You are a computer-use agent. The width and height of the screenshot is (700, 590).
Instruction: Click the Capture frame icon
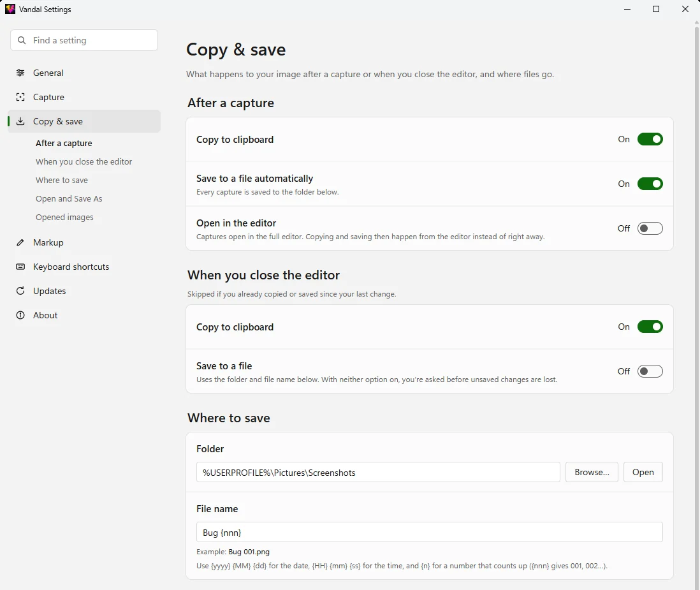[x=20, y=97]
